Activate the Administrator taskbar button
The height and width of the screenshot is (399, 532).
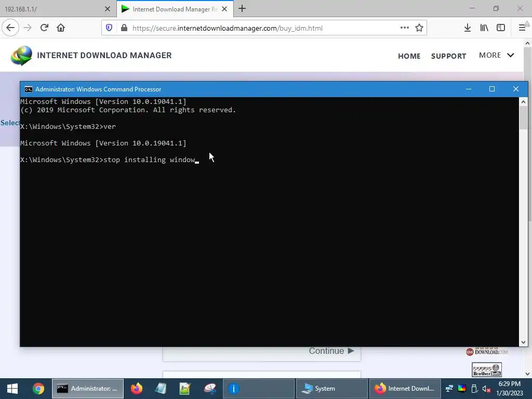point(87,389)
